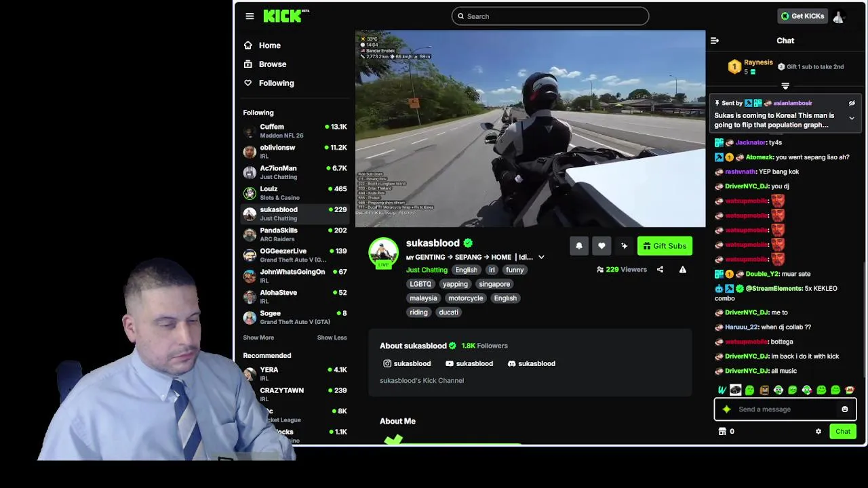Open PandaSkills channel in Following list

tap(295, 235)
